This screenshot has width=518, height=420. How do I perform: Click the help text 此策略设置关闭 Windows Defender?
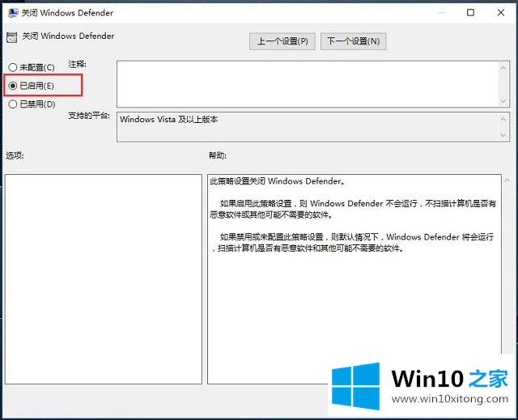pyautogui.click(x=278, y=181)
